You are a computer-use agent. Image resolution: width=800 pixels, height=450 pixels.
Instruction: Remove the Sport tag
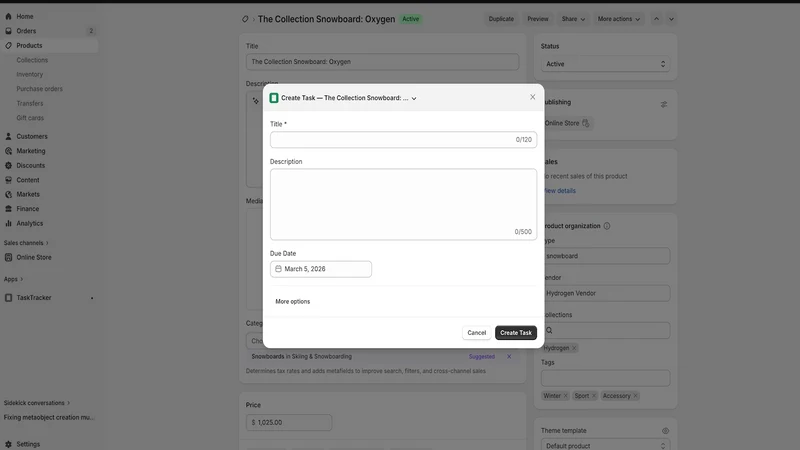pyautogui.click(x=593, y=396)
